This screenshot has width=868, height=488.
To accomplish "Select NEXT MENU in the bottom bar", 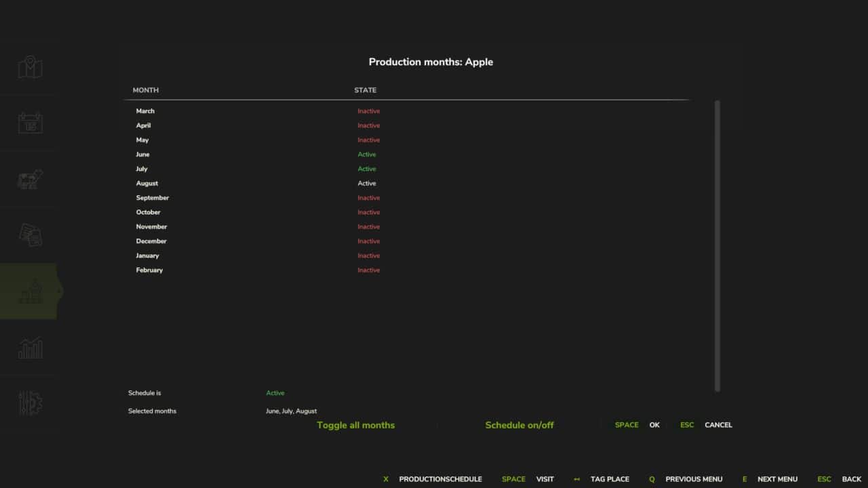I will tap(777, 479).
